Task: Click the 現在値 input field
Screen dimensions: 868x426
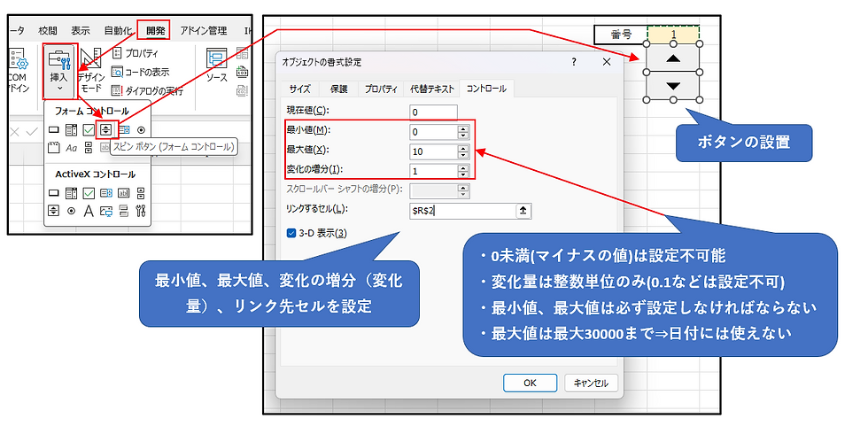Action: coord(433,112)
